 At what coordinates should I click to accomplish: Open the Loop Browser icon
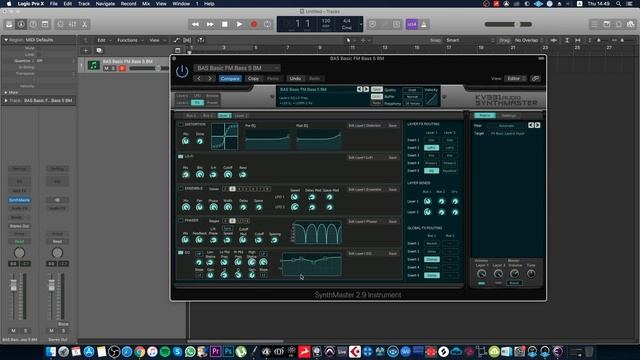click(x=619, y=24)
